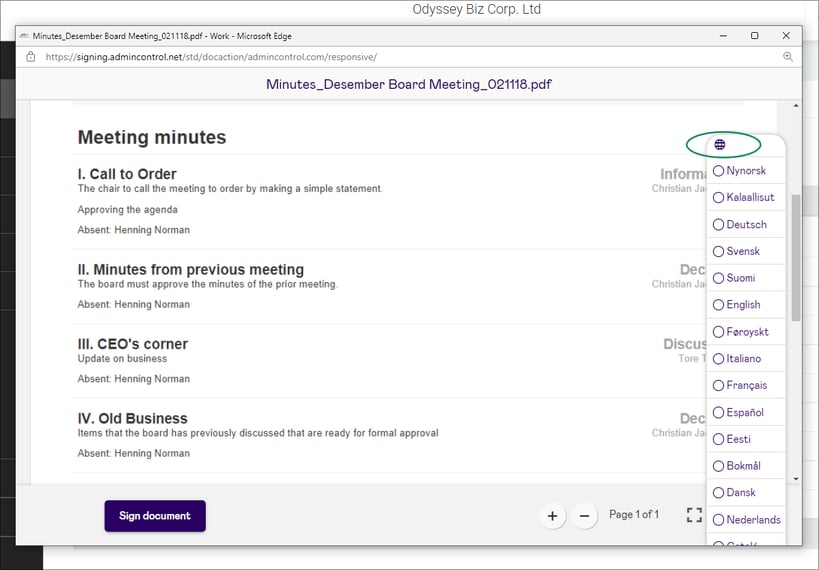Click the Meeting minutes heading
The height and width of the screenshot is (570, 819).
pos(152,137)
